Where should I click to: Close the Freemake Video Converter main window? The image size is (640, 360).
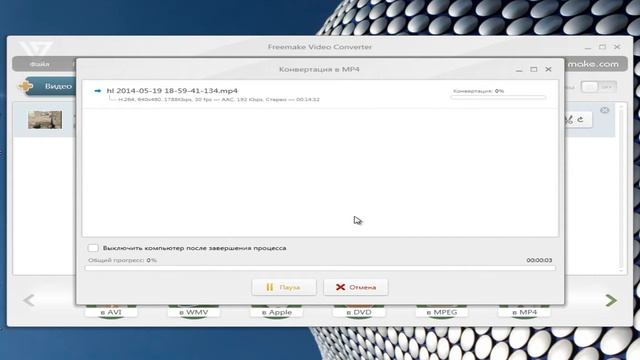617,47
